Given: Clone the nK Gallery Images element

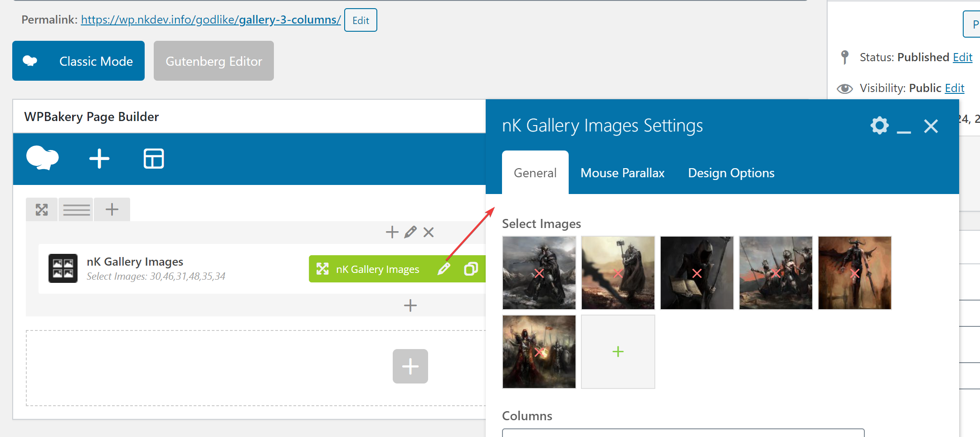Looking at the screenshot, I should coord(470,268).
